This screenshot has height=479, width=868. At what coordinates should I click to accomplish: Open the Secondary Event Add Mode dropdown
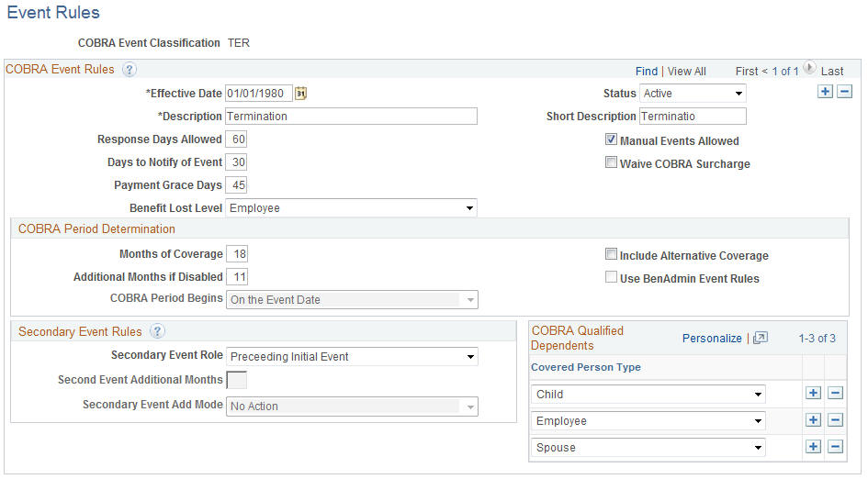tap(352, 407)
